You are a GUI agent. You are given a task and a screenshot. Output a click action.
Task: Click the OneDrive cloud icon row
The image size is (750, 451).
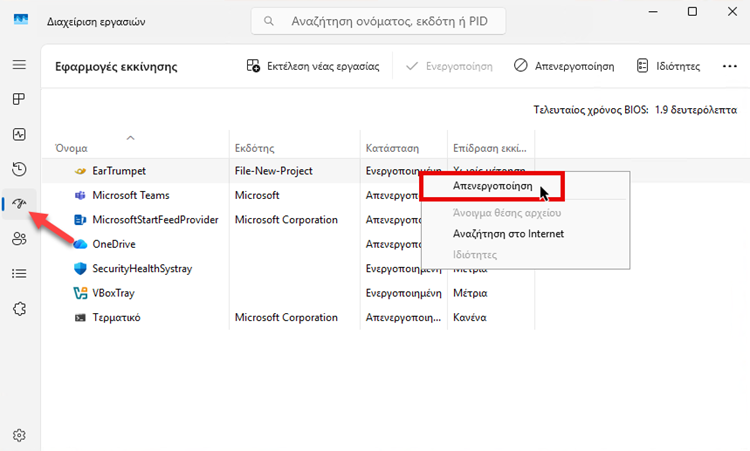pos(113,244)
